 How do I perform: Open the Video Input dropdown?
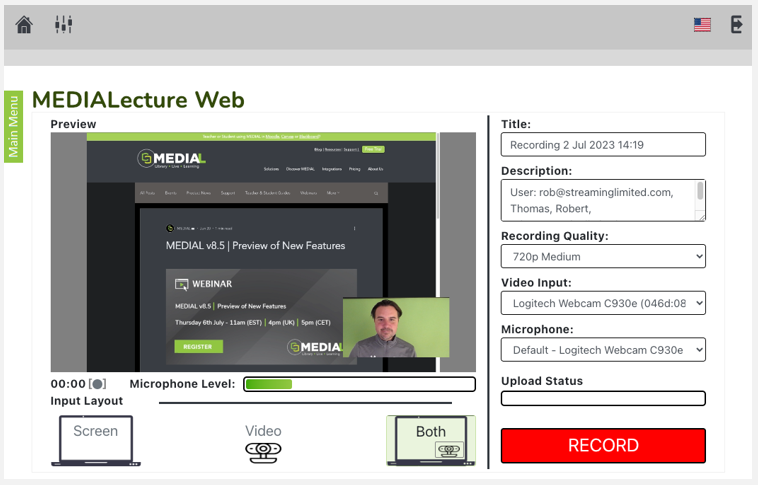[x=603, y=303]
